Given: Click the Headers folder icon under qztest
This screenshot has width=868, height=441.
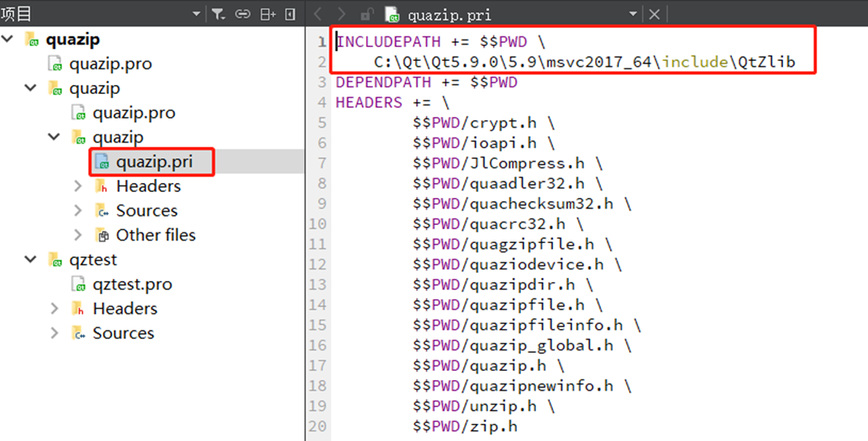Looking at the screenshot, I should click(78, 308).
